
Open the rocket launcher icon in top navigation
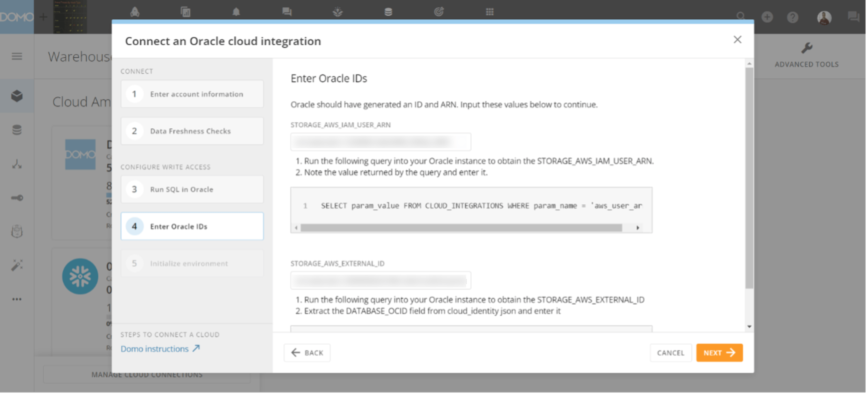click(x=135, y=12)
